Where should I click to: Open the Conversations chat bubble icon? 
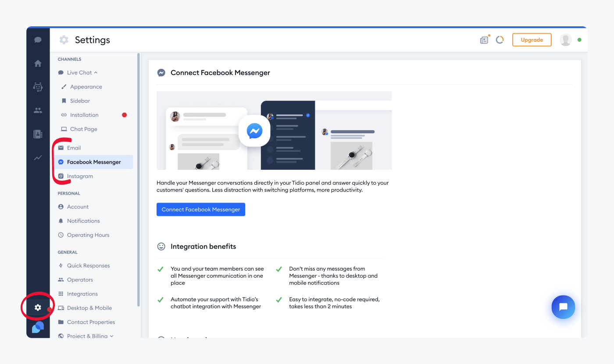click(38, 39)
